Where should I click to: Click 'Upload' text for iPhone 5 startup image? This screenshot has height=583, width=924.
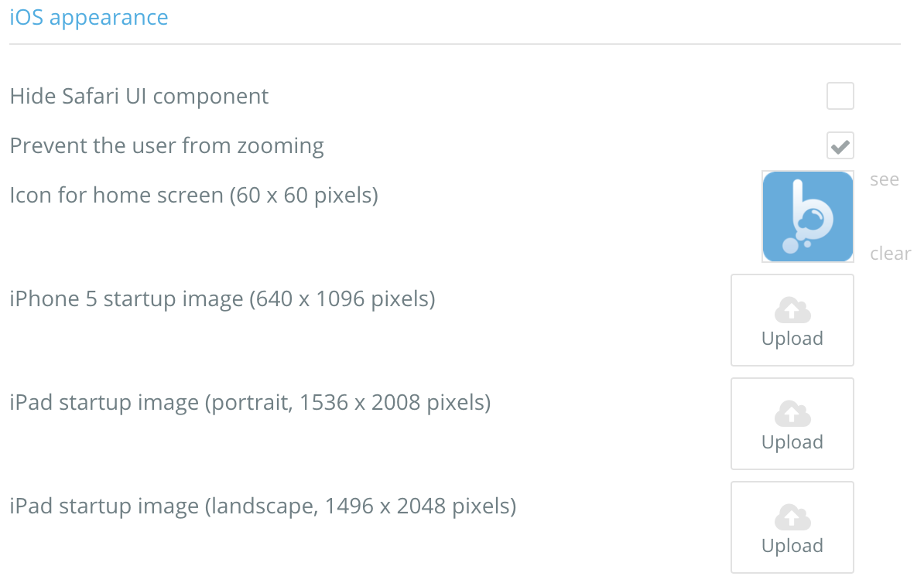click(x=792, y=339)
